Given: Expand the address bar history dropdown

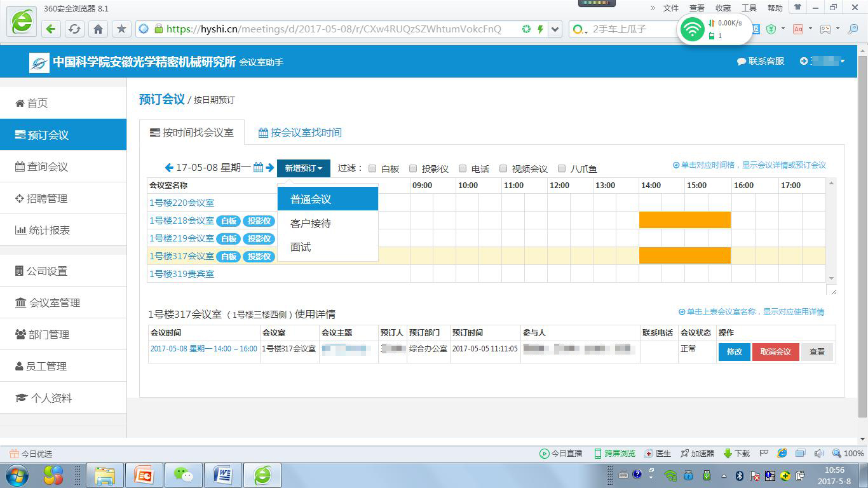Looking at the screenshot, I should (x=555, y=29).
